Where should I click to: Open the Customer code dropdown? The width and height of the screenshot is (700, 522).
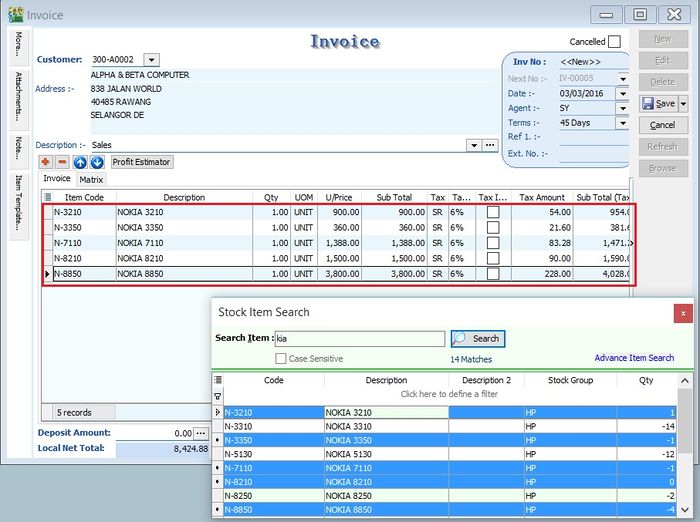(151, 60)
